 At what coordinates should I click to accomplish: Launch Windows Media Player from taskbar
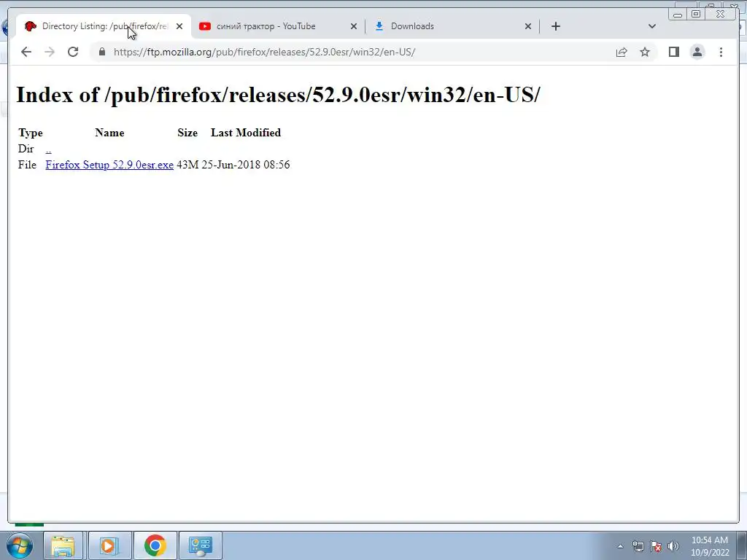[x=109, y=545]
